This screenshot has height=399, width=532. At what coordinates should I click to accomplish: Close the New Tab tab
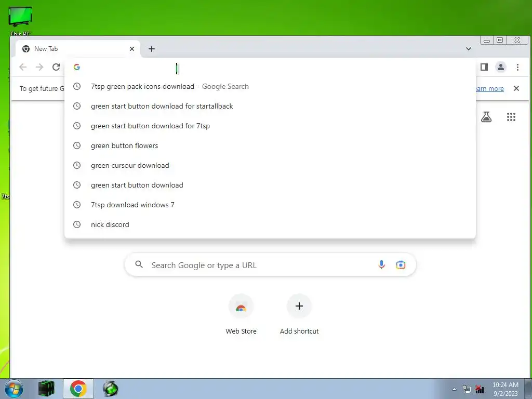(x=132, y=49)
